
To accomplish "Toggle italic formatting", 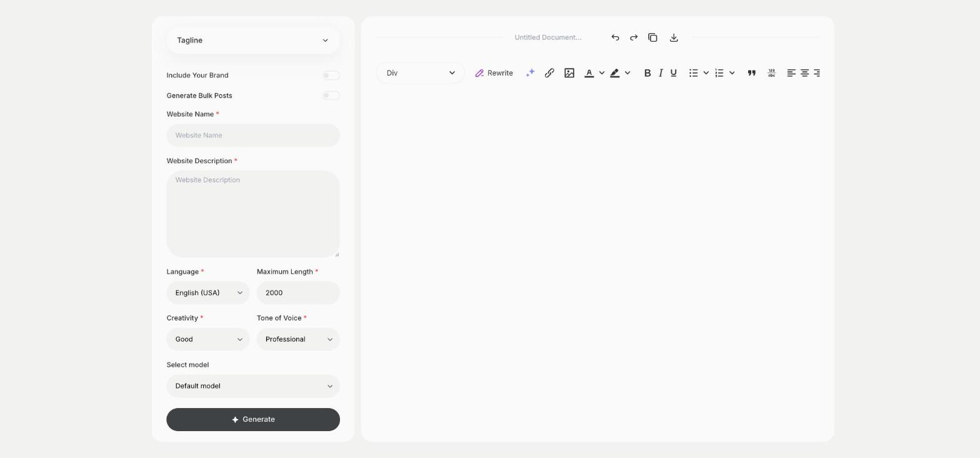I will 661,73.
